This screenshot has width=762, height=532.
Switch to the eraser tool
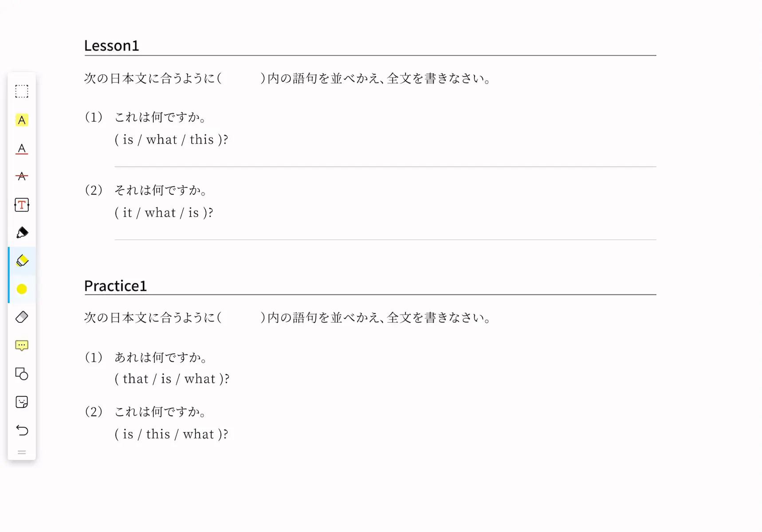pos(22,317)
